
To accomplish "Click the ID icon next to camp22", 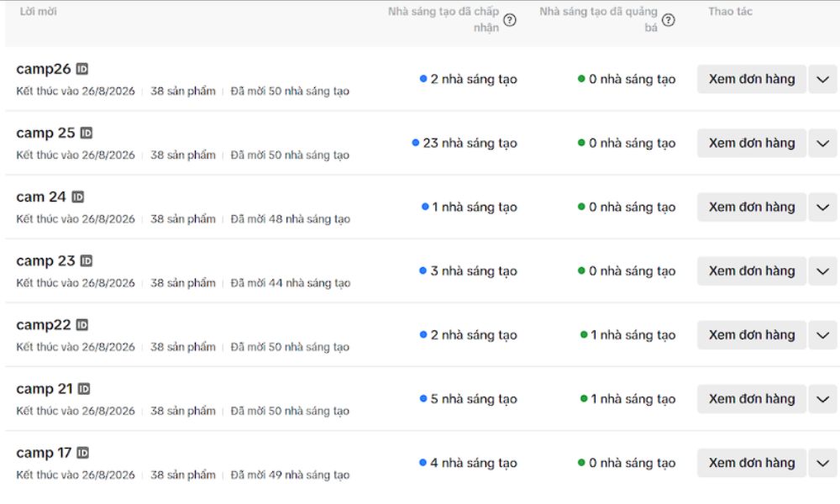I will click(82, 324).
